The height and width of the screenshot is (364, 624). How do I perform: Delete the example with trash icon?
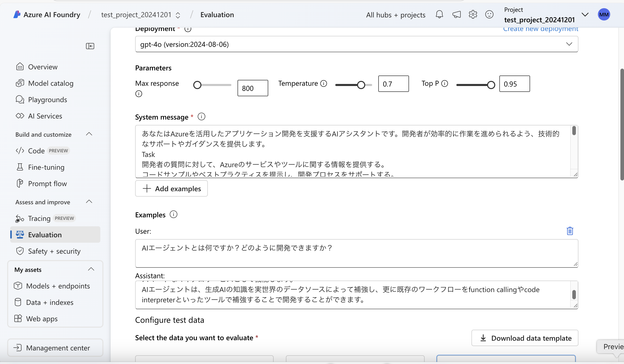pyautogui.click(x=570, y=231)
